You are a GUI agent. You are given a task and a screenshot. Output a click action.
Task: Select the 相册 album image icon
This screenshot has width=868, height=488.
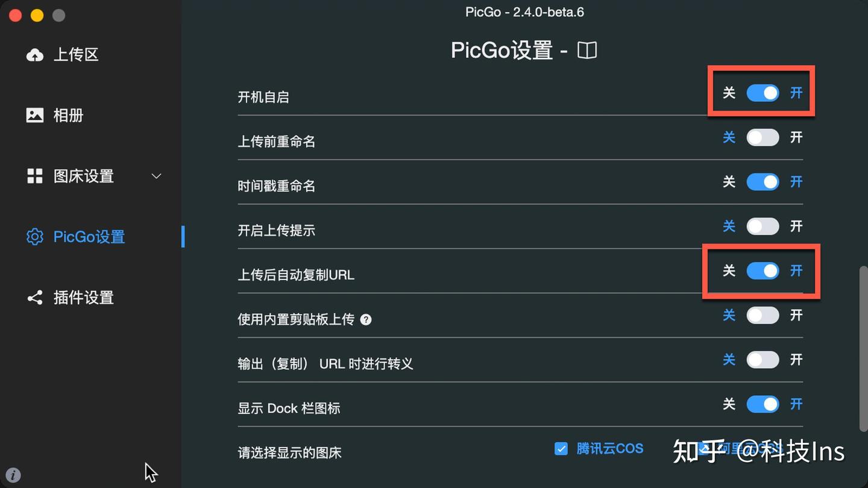click(x=34, y=115)
